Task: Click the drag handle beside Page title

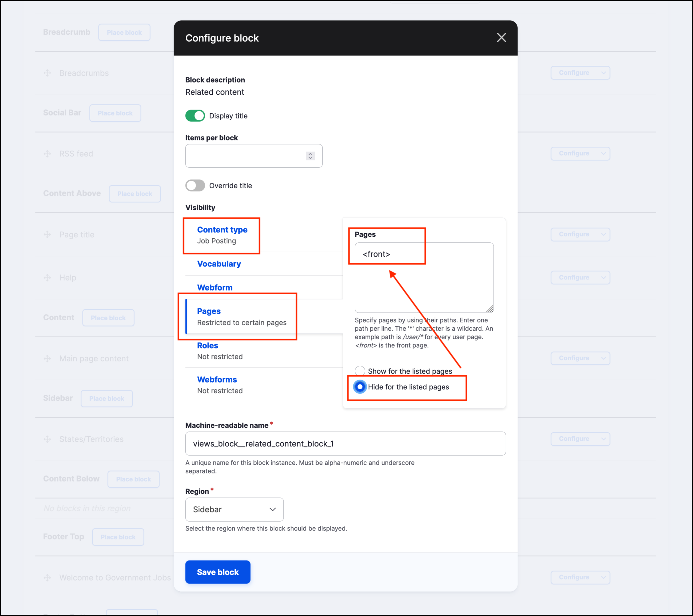Action: [48, 234]
